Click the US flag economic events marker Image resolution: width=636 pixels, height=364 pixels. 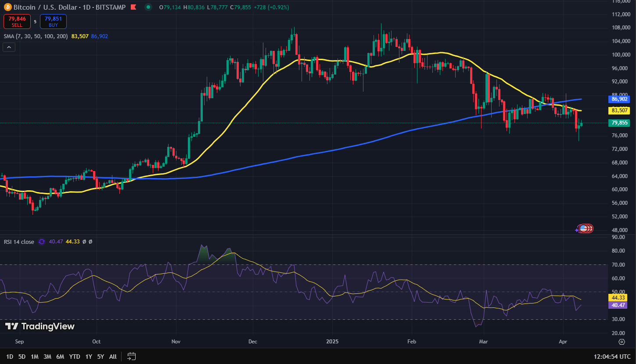584,228
